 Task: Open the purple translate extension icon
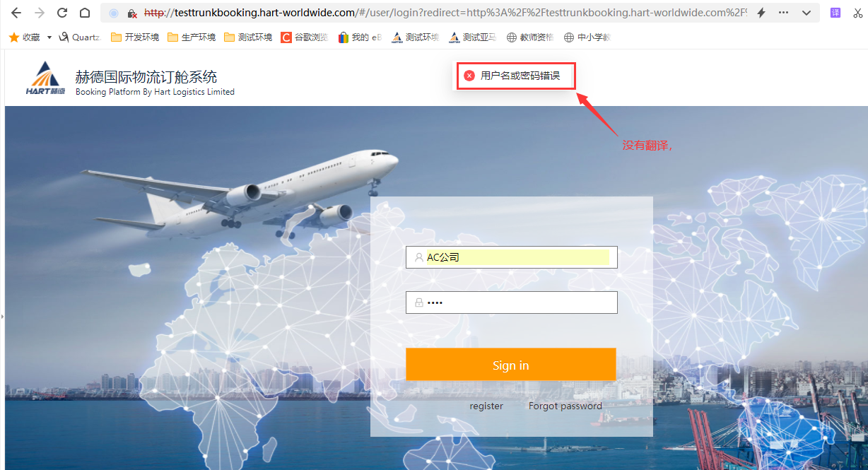(835, 13)
